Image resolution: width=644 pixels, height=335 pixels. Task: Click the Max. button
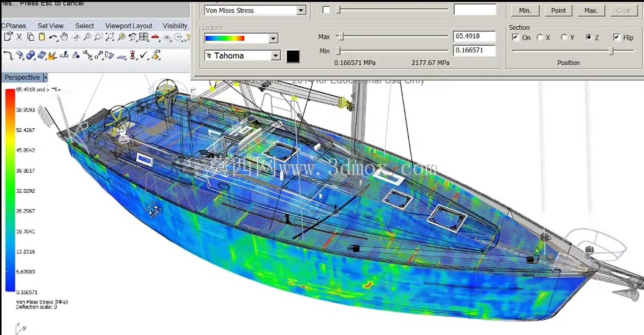(591, 10)
